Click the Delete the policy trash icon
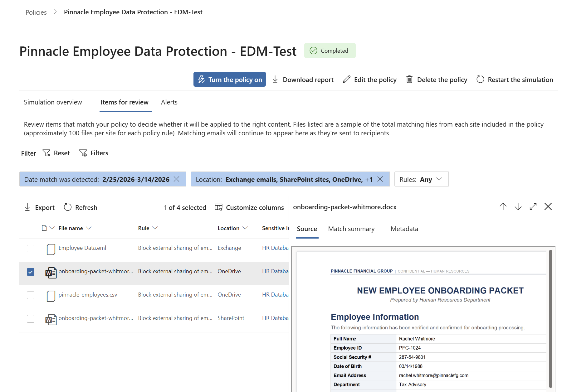The image size is (562, 392). coord(409,80)
